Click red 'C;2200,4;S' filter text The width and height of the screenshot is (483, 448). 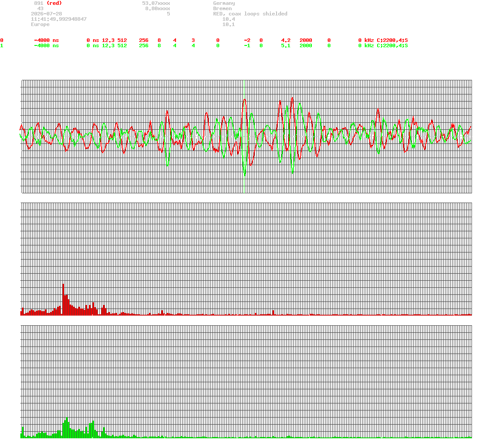coord(393,41)
